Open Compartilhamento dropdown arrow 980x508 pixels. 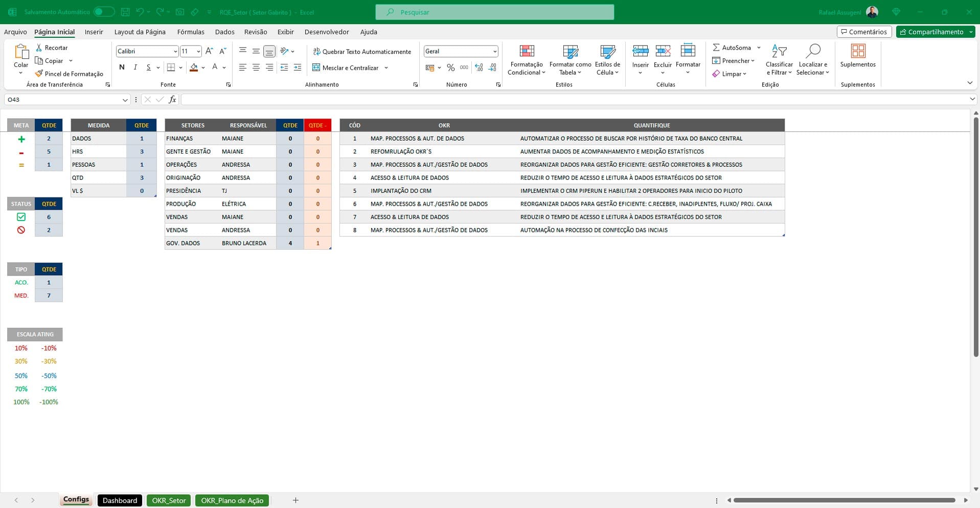point(970,32)
